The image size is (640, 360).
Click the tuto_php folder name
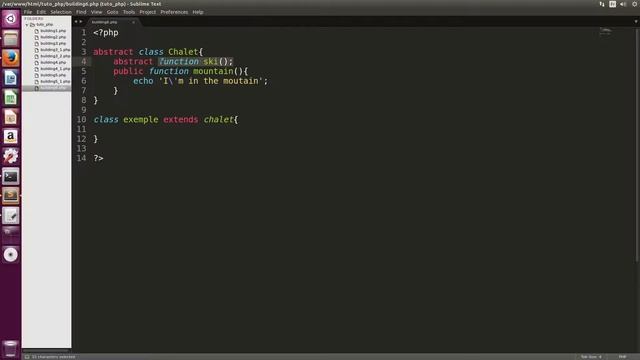pos(44,25)
